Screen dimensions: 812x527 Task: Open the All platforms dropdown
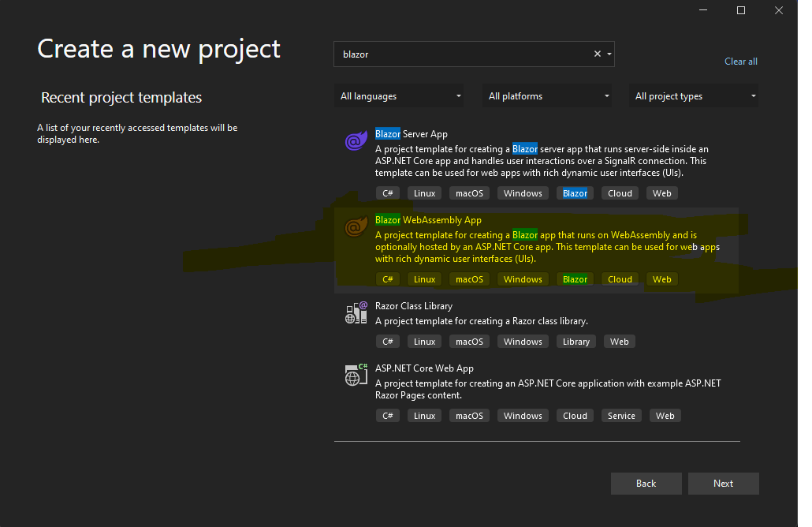[547, 96]
